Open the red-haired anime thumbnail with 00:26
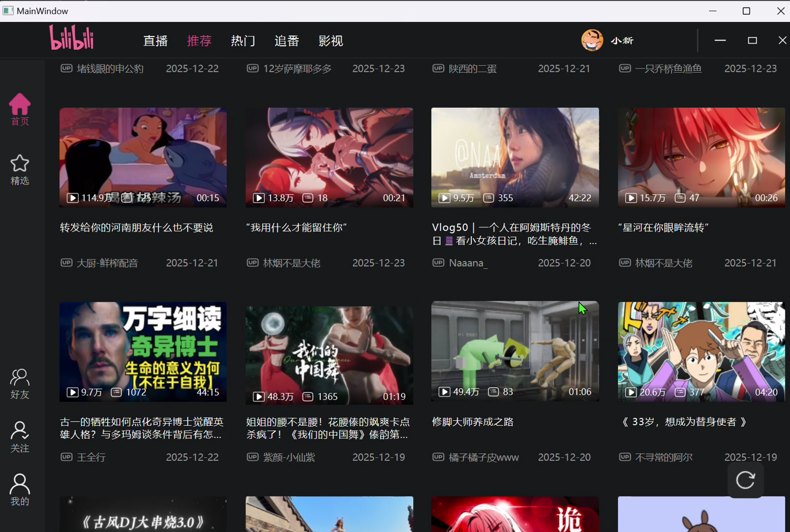The width and height of the screenshot is (790, 532). 702,158
